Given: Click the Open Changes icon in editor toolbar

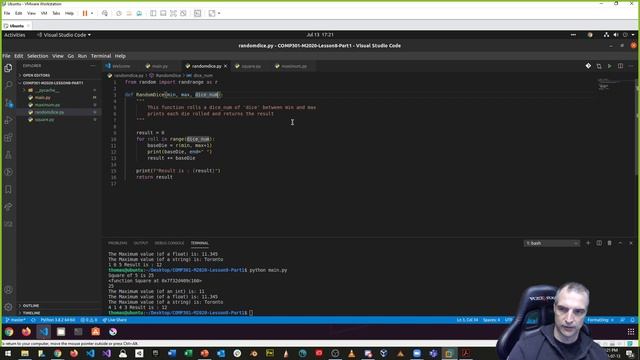Looking at the screenshot, I should pos(599,66).
